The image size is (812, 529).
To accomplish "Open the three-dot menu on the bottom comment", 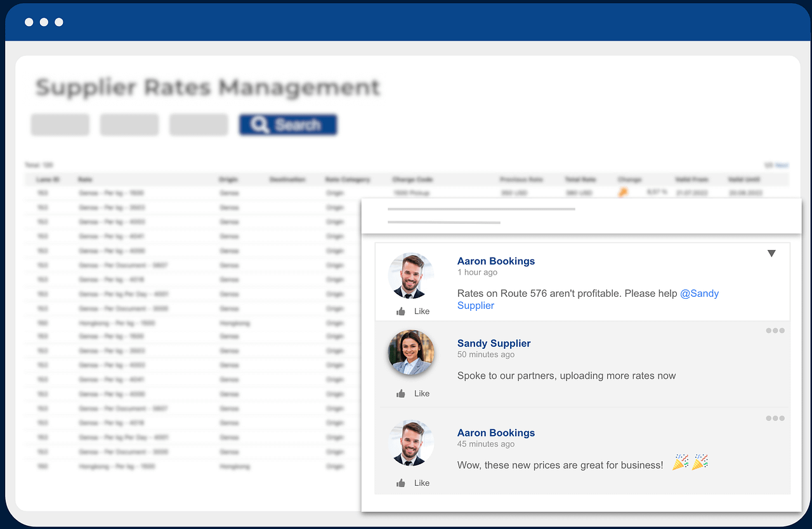I will point(775,418).
